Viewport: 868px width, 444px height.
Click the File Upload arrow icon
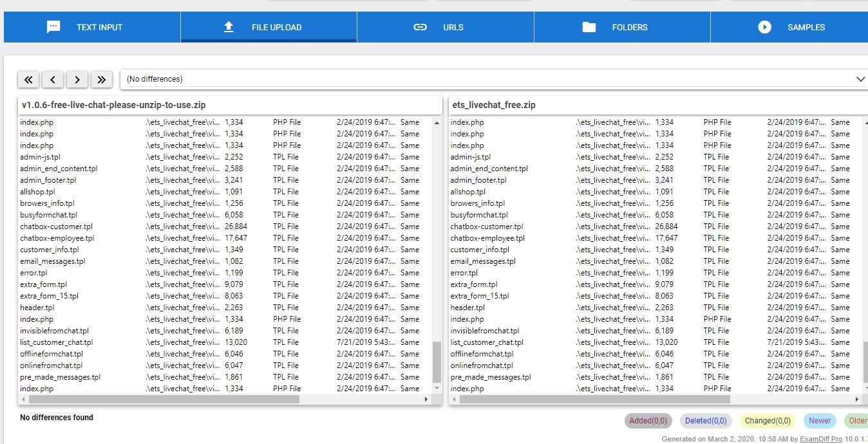229,27
